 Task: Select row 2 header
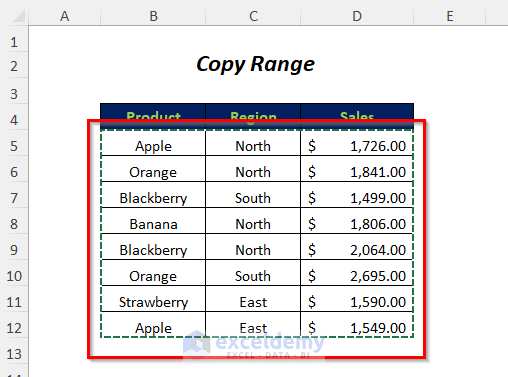[x=14, y=66]
